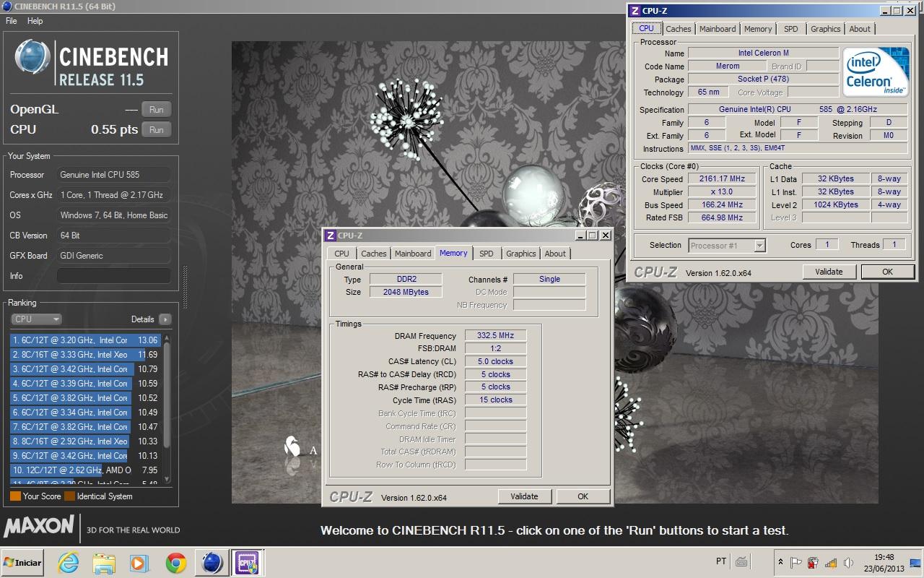This screenshot has height=578, width=924.
Task: Select ranking entry 1 scoring 13.06
Action: click(85, 340)
